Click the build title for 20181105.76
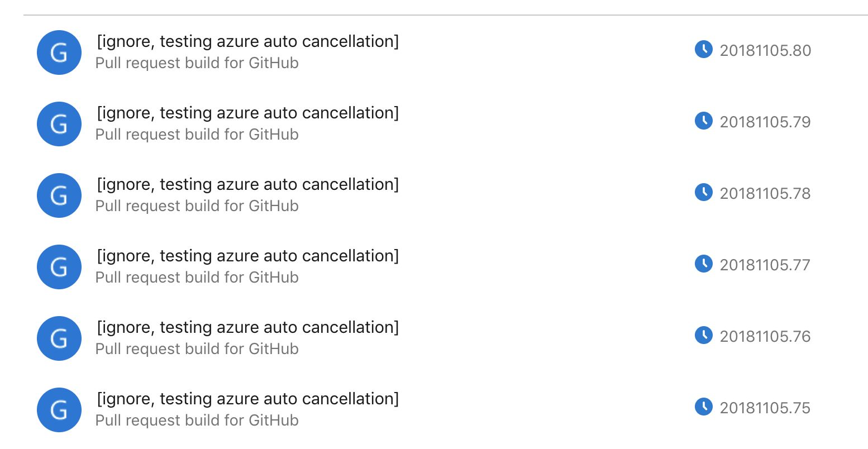 point(247,327)
